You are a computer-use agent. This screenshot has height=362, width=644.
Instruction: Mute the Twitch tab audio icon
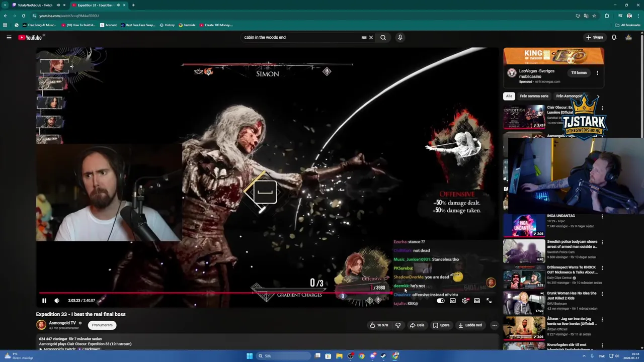pos(58,5)
